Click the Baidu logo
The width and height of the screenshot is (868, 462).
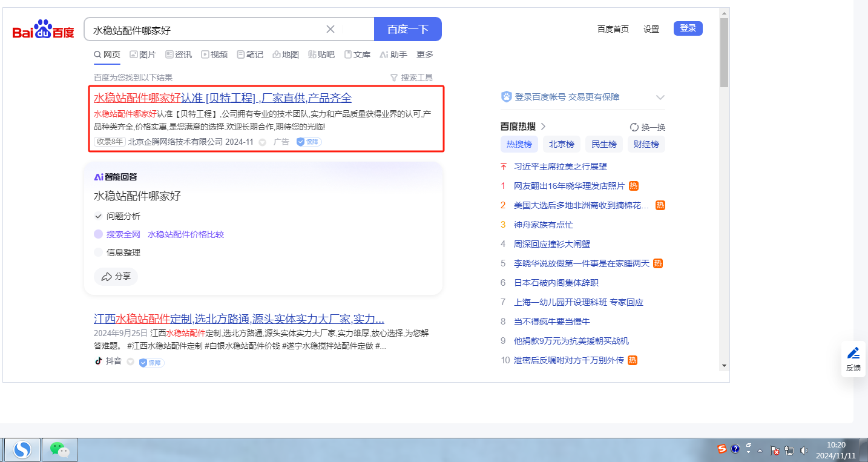(x=43, y=30)
